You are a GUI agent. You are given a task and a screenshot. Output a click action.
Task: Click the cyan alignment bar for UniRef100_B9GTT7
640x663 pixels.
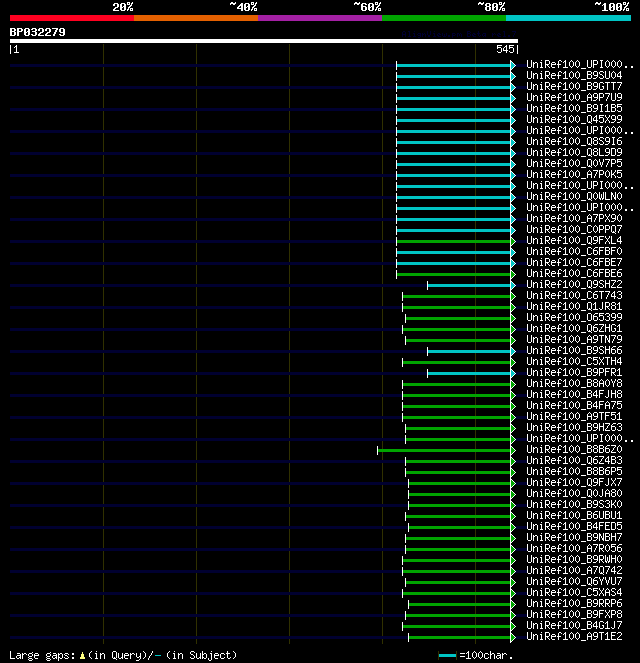point(453,88)
